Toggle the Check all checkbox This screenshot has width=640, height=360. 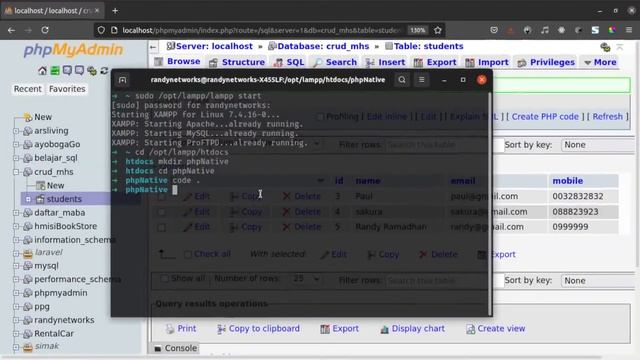188,255
